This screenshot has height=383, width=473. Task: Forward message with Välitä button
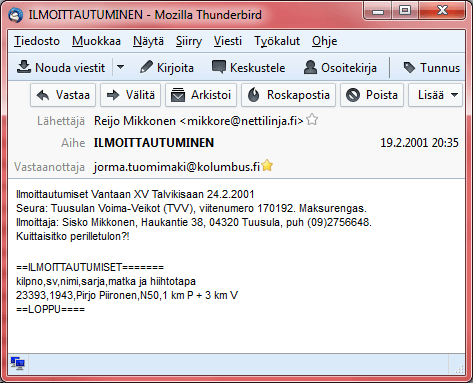point(131,95)
